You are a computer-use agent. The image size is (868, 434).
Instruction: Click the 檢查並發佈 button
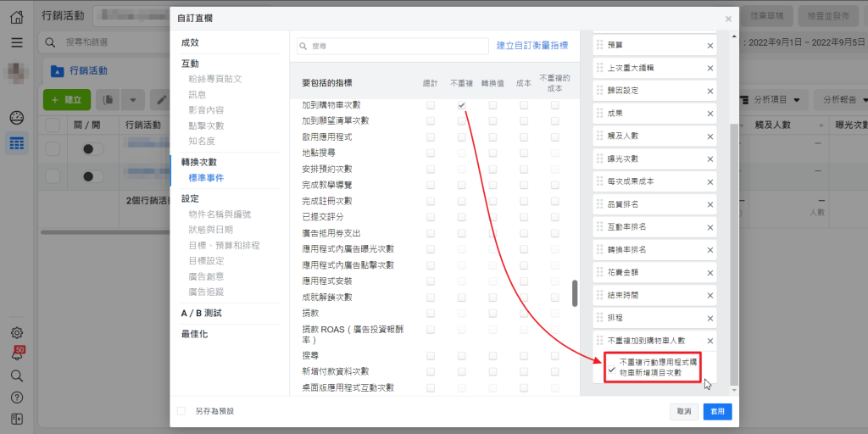(x=828, y=17)
